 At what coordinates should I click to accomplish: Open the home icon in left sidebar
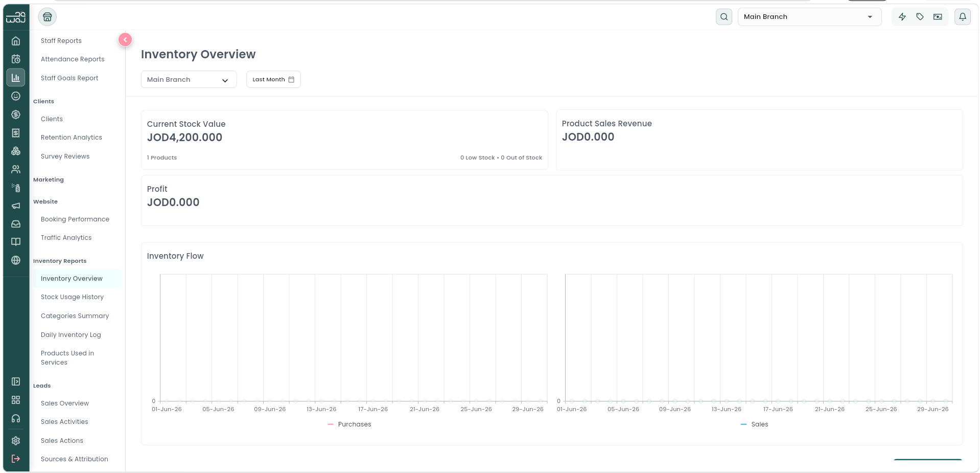[x=16, y=41]
